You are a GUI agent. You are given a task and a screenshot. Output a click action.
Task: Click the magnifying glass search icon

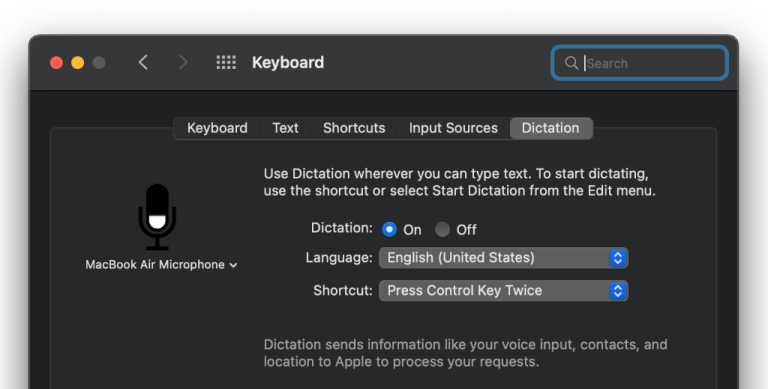571,63
